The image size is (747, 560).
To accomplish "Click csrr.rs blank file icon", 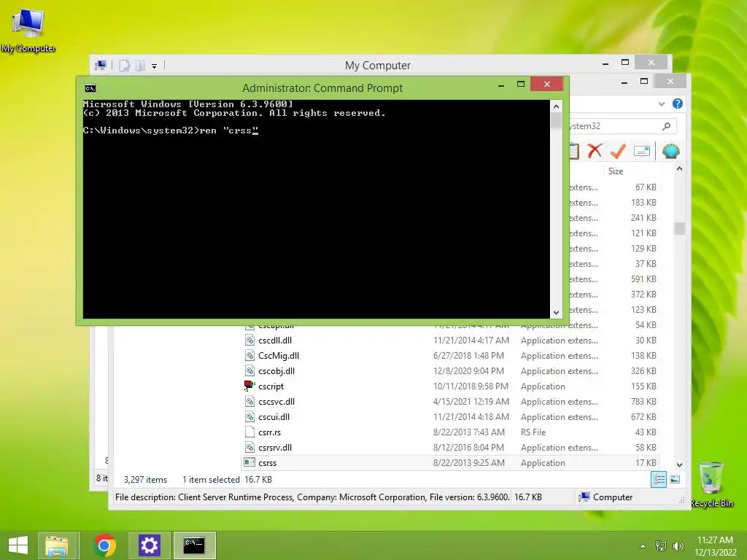I will pos(249,432).
